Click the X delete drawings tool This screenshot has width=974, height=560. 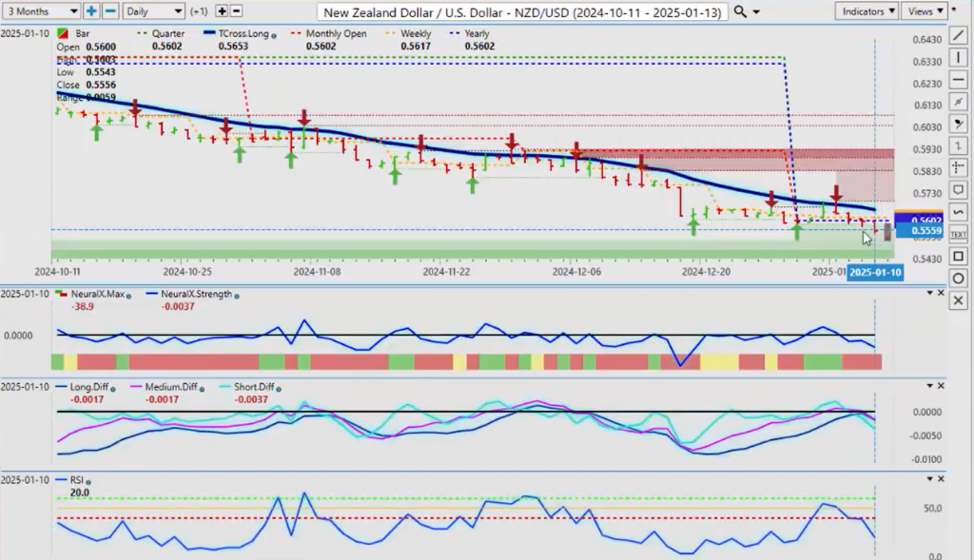pos(958,301)
